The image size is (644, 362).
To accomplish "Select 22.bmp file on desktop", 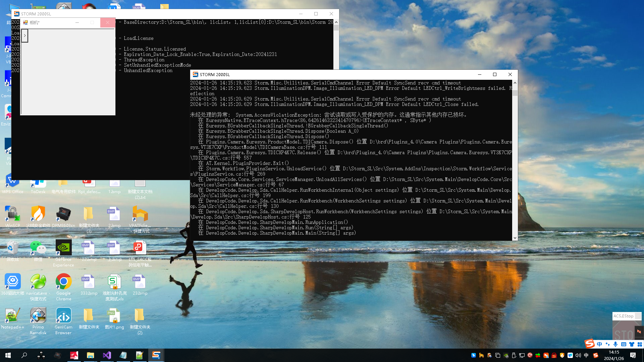I will point(89,251).
